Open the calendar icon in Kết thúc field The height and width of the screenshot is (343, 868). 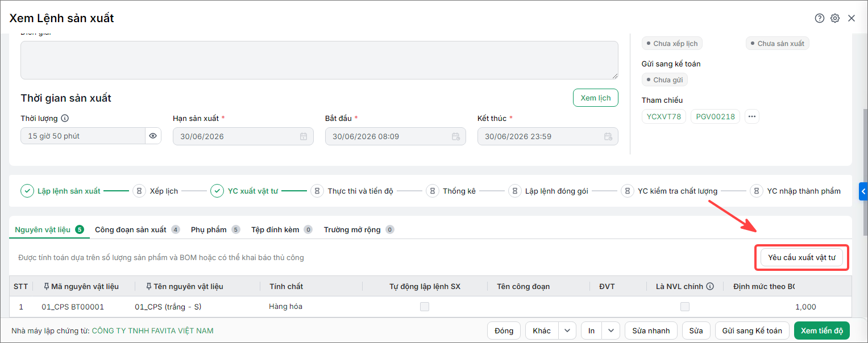[x=608, y=136]
